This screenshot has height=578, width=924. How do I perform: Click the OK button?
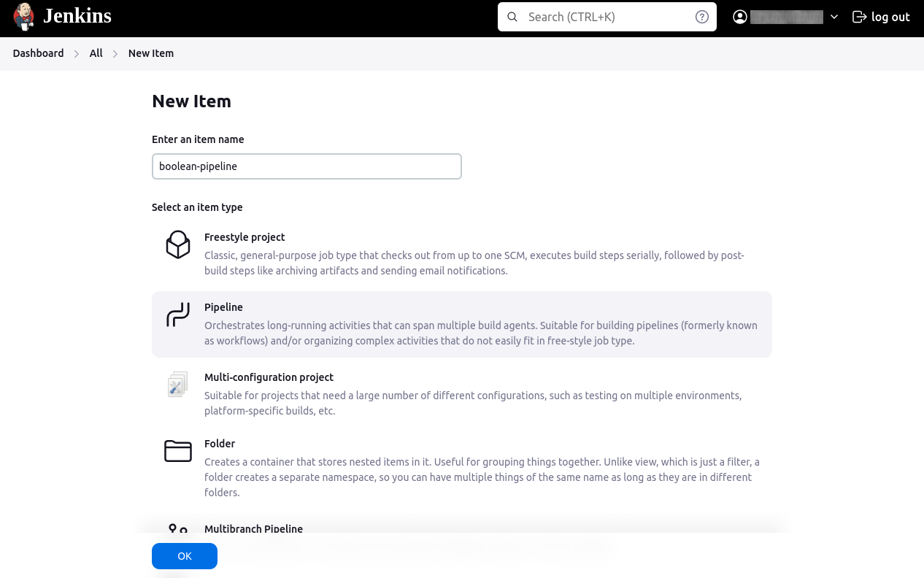(x=185, y=556)
